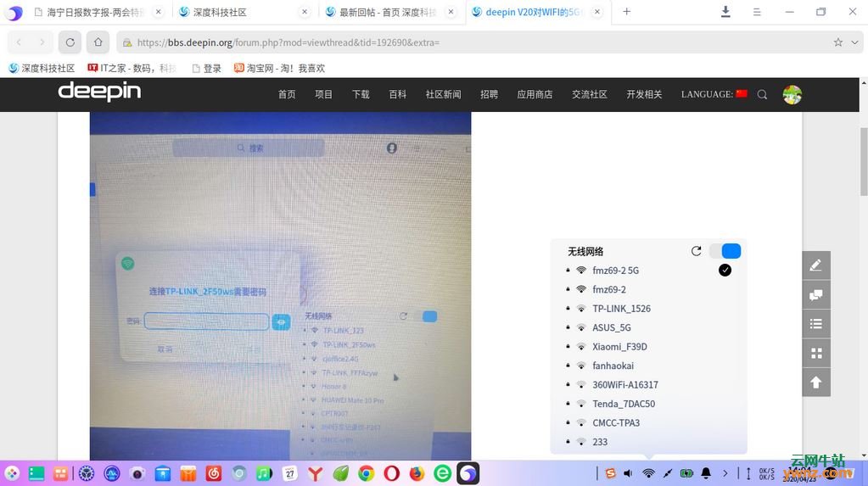Open Google Chrome from the dock
This screenshot has height=486, width=868.
coord(366,473)
